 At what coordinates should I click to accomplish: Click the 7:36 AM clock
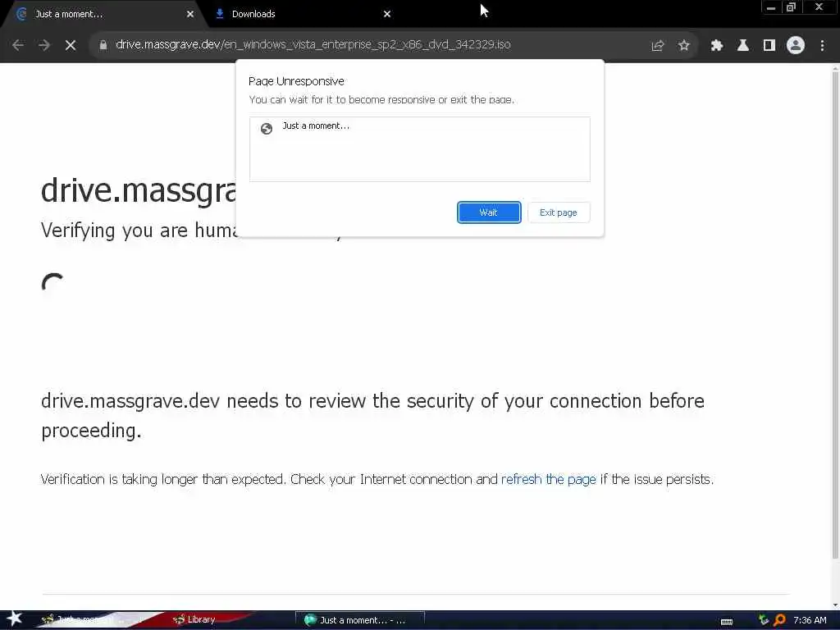click(x=810, y=620)
